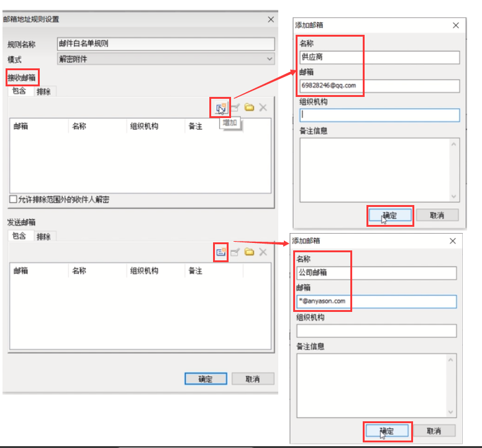Open the 模式 dropdown showing 解密附件
The image size is (482, 448).
point(165,59)
